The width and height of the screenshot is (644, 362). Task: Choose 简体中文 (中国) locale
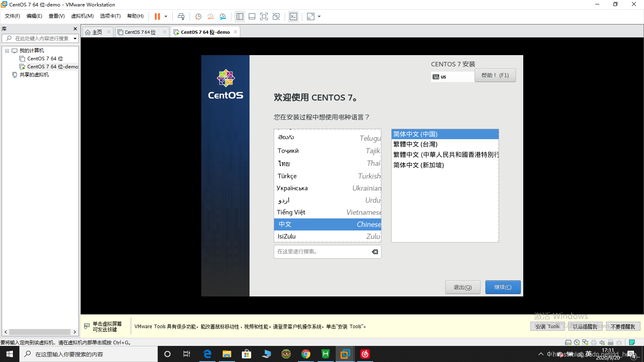coord(445,134)
